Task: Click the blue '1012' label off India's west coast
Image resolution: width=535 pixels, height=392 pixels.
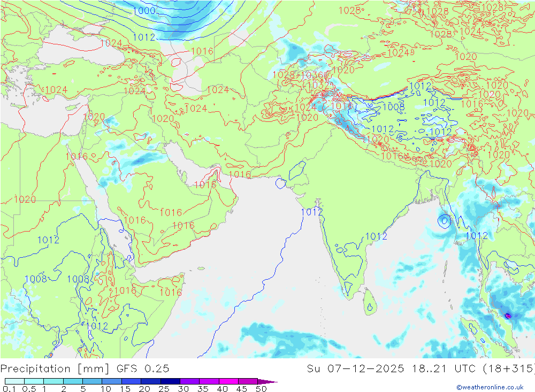Action: [x=311, y=212]
